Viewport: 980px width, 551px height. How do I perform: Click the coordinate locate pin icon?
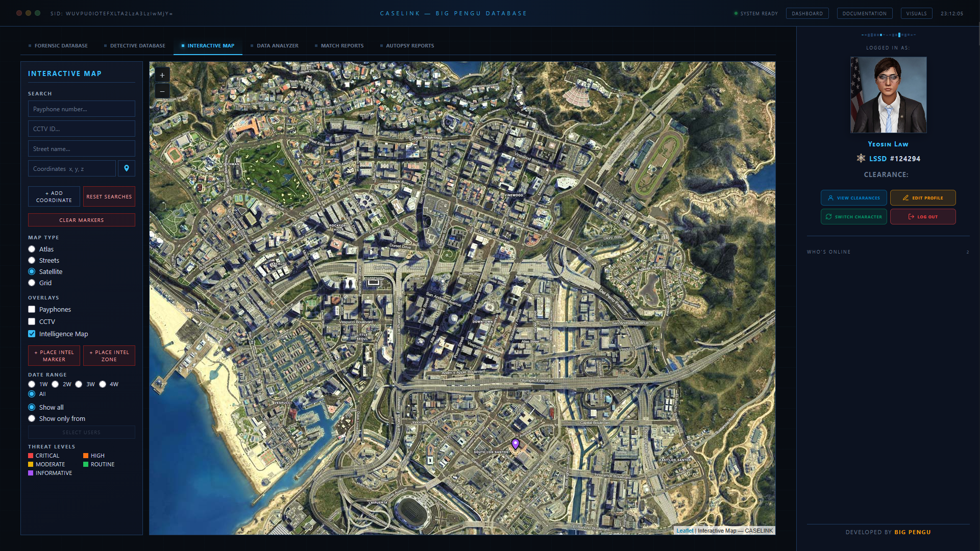[x=127, y=168]
